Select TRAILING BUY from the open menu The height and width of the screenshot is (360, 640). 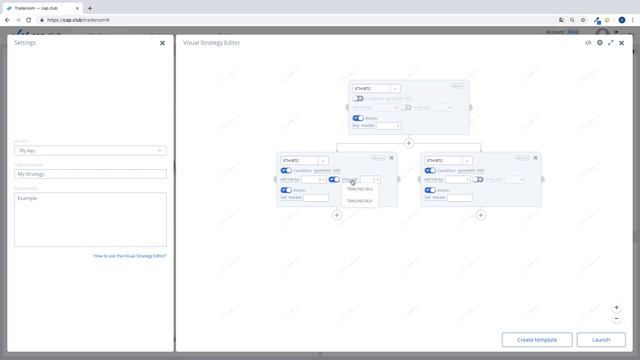(360, 201)
